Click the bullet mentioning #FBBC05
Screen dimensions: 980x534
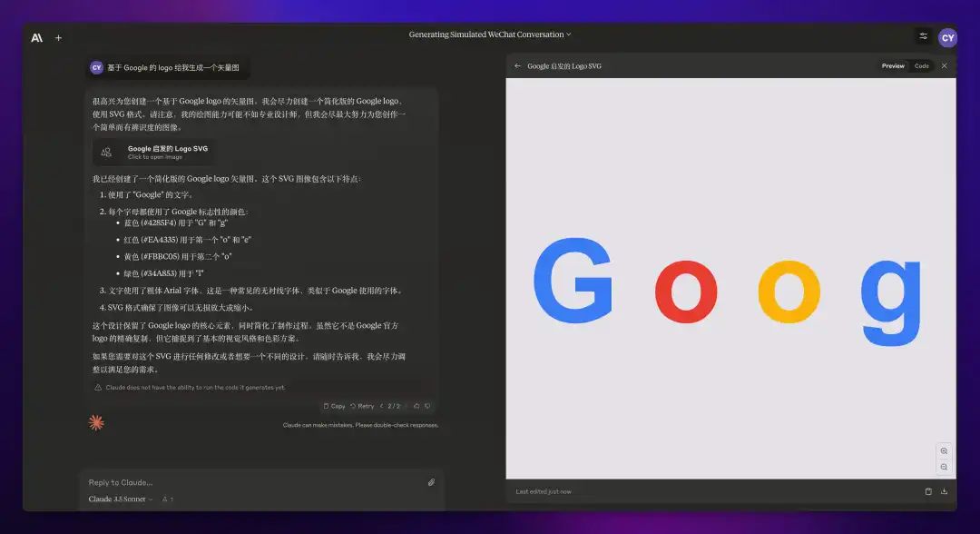178,256
